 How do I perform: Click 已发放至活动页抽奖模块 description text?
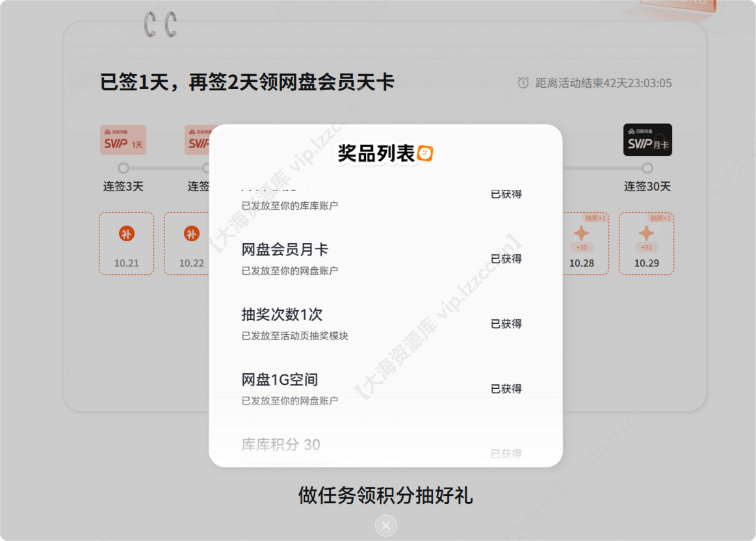(x=294, y=336)
